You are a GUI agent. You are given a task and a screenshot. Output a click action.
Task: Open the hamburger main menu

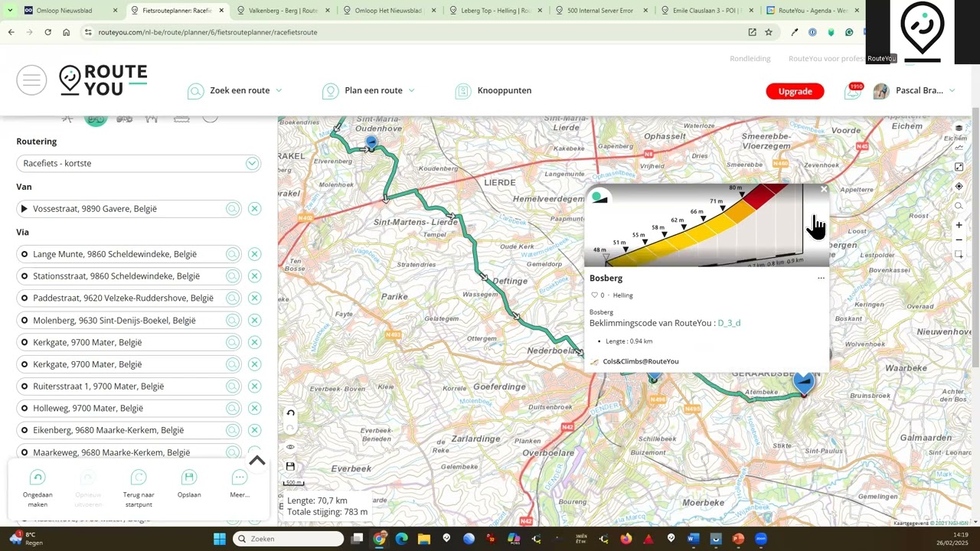(31, 80)
